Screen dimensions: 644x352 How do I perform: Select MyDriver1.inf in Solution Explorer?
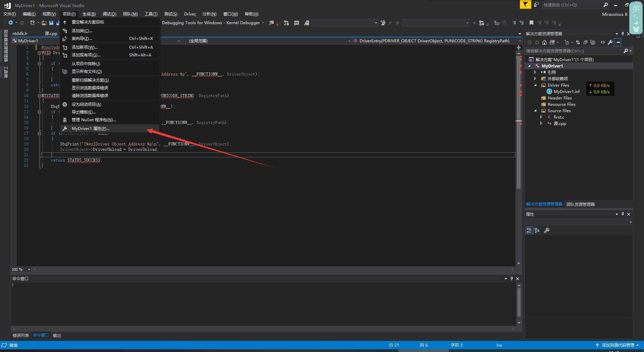point(567,92)
